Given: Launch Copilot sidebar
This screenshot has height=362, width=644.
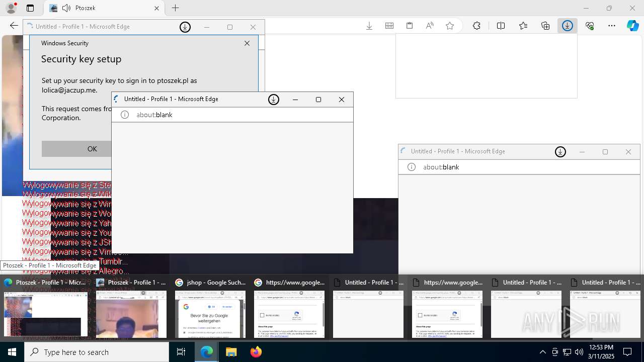Looking at the screenshot, I should click(633, 26).
